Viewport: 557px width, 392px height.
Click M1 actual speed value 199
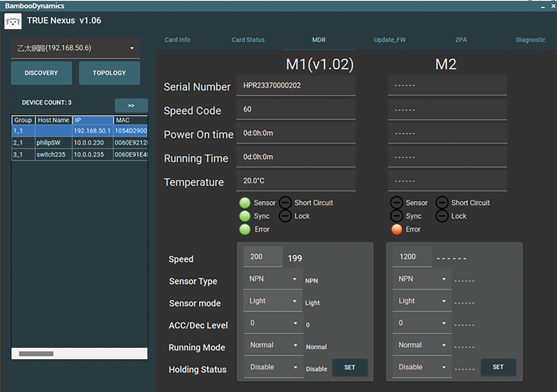(x=295, y=258)
